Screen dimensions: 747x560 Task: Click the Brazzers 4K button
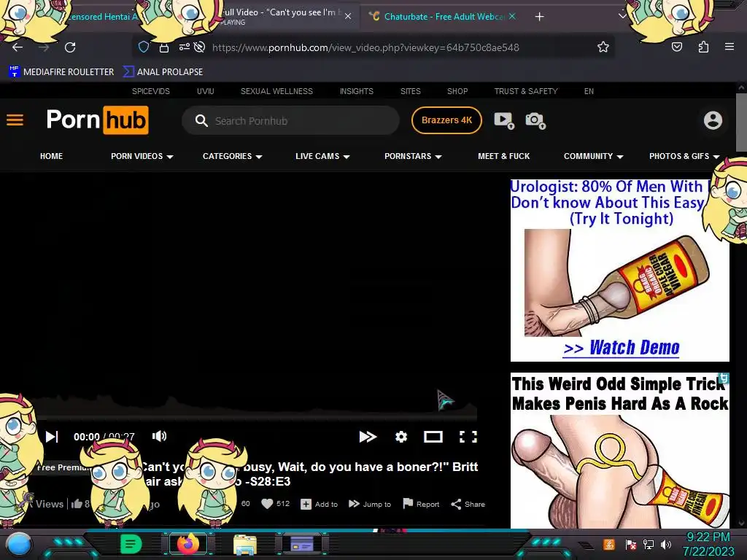[446, 120]
